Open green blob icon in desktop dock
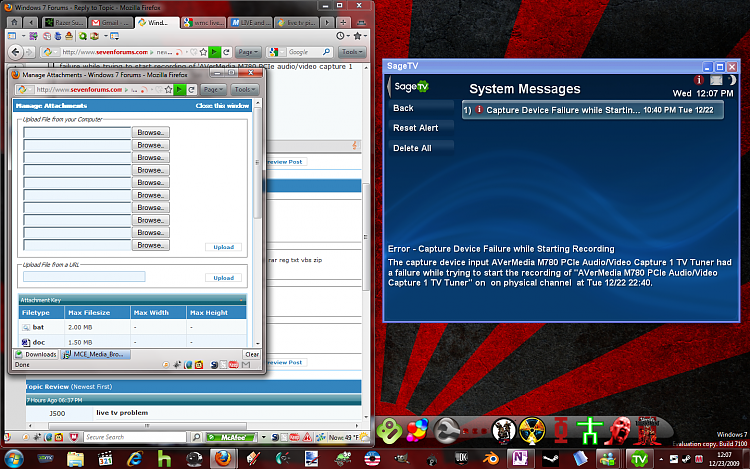 pos(389,430)
